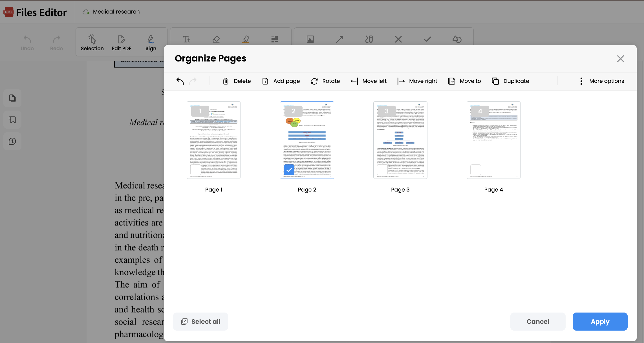Rotate the selected page
Image resolution: width=644 pixels, height=343 pixels.
pyautogui.click(x=325, y=81)
